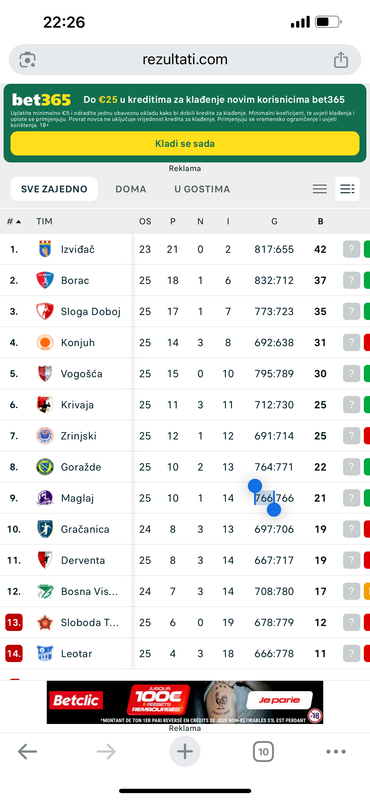
Task: Tap Kladi se sada button
Action: pyautogui.click(x=185, y=144)
